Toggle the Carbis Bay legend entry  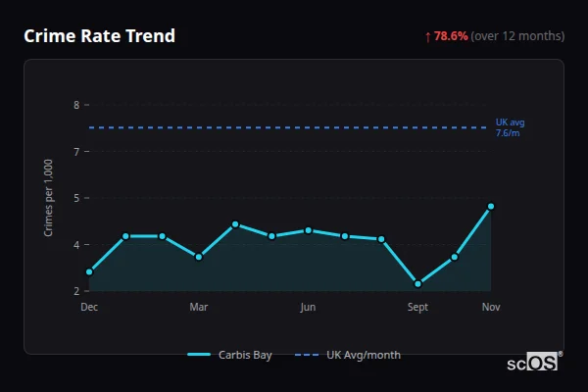[x=229, y=355]
